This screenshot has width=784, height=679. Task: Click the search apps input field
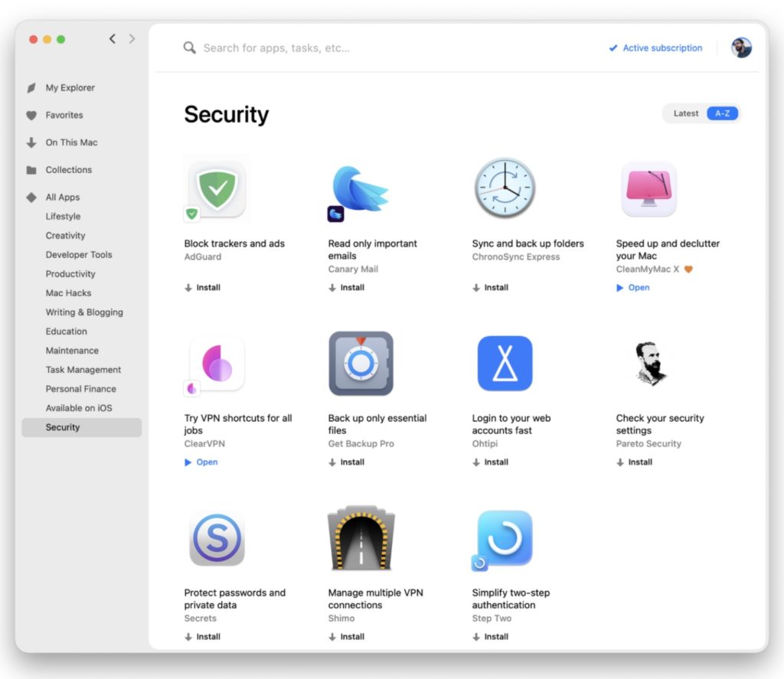coord(383,48)
